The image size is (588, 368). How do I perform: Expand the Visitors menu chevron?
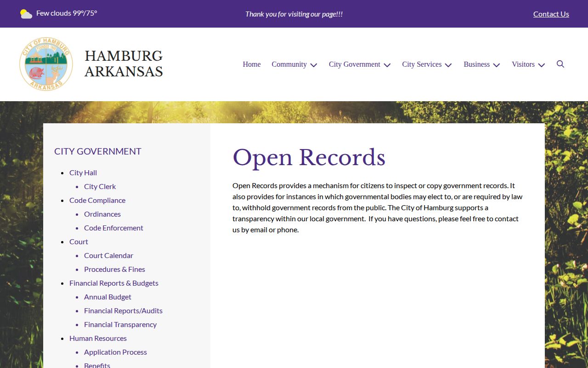point(542,65)
